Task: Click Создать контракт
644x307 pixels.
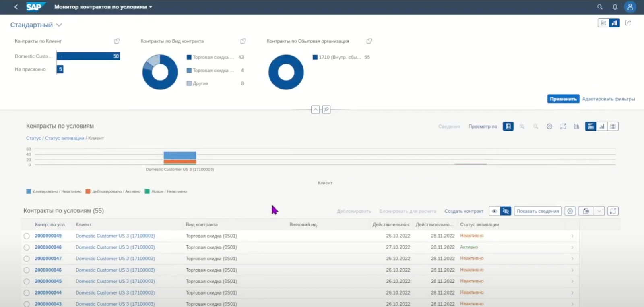Action: click(x=464, y=211)
